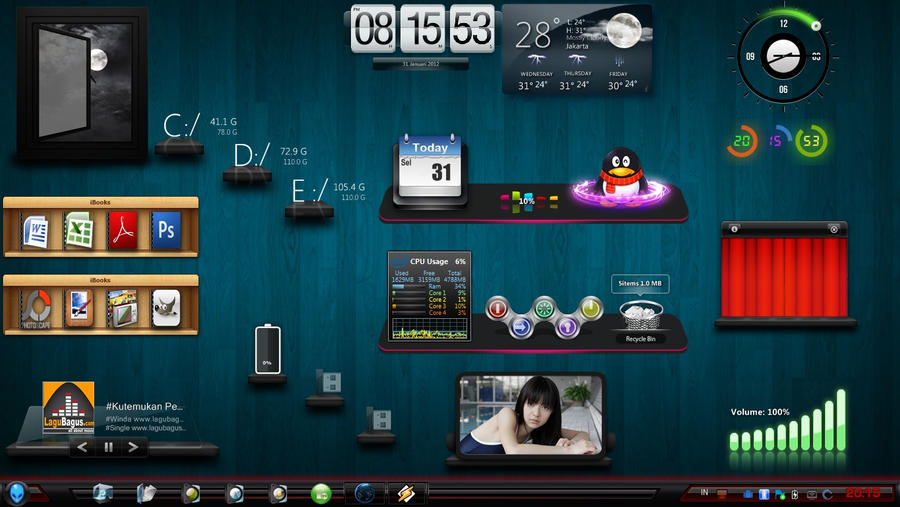Click the flip clock widget
Screen dimensions: 900x507
click(422, 29)
